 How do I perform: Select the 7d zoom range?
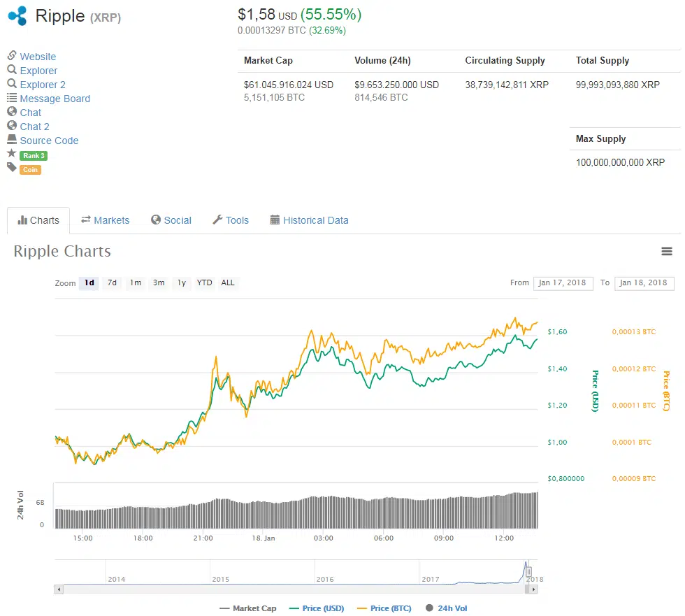pyautogui.click(x=113, y=282)
